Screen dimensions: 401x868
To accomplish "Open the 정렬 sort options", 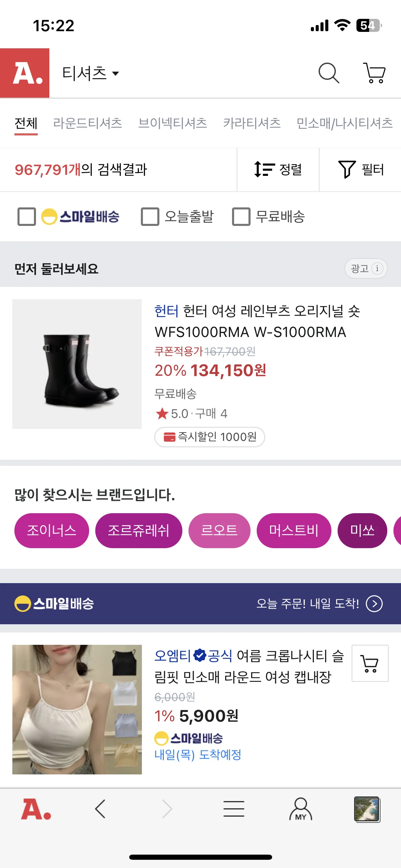I will [278, 170].
